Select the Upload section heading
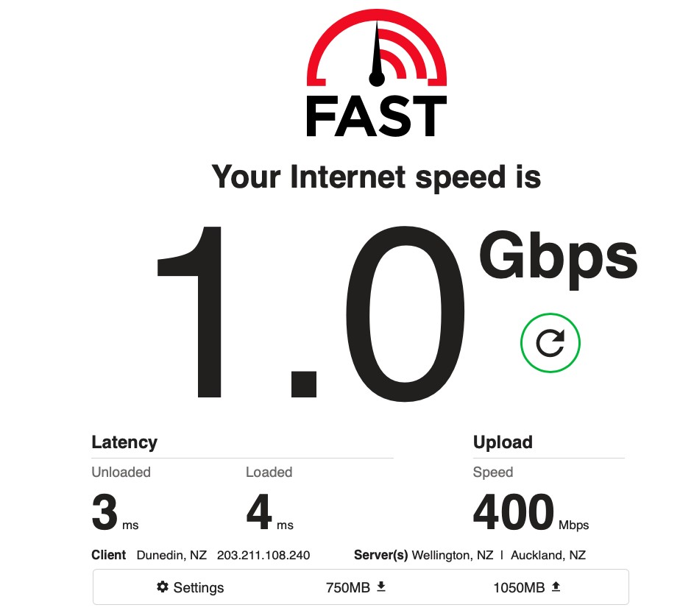This screenshot has height=616, width=680. [503, 442]
